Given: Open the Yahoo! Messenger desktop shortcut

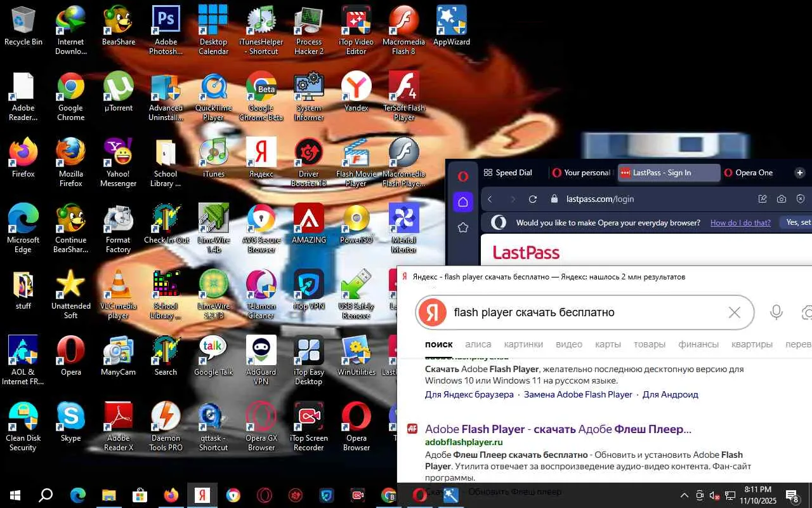Looking at the screenshot, I should point(119,163).
